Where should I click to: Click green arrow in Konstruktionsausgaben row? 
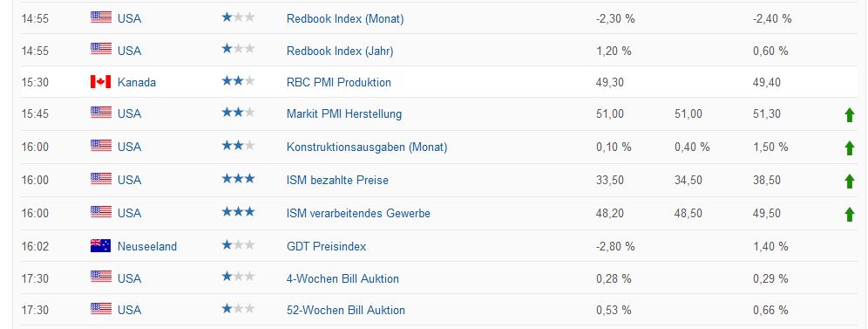(x=849, y=147)
